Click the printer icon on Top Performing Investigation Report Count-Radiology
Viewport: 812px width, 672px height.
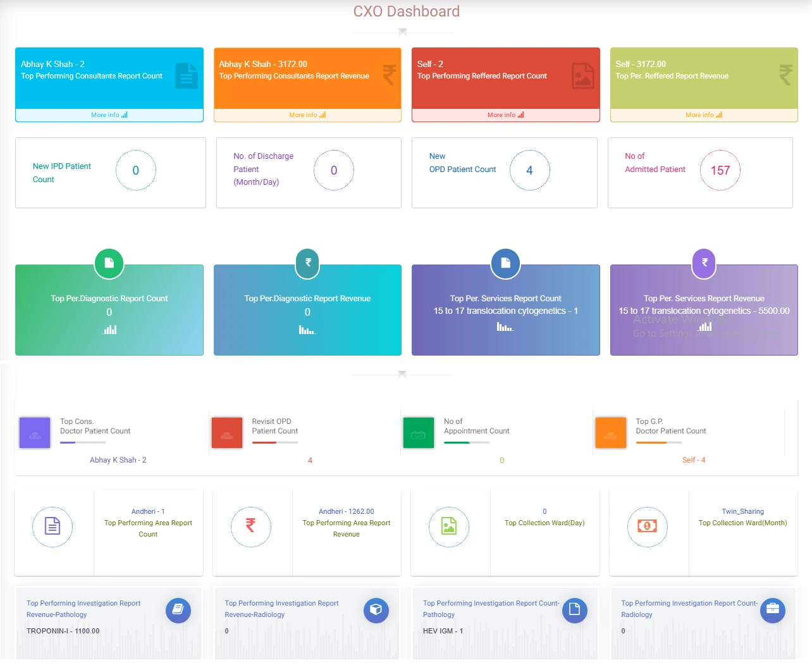pos(773,610)
